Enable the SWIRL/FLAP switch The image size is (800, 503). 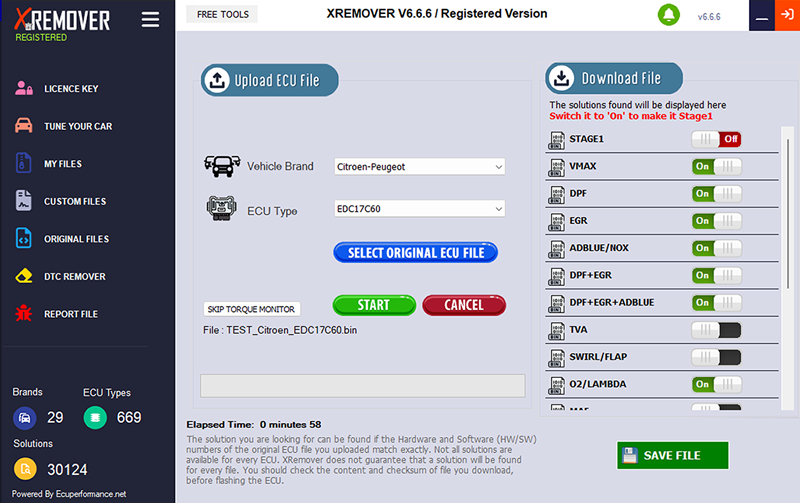(x=716, y=357)
